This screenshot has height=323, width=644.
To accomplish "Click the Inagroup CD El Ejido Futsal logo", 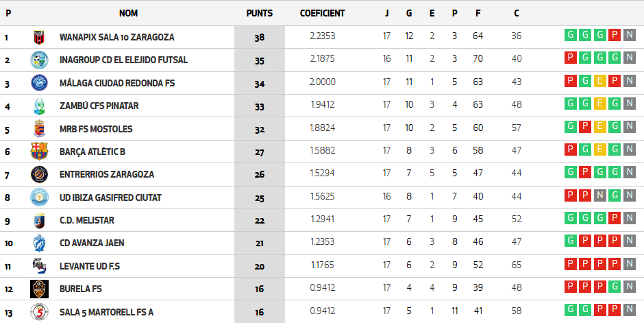I will pyautogui.click(x=39, y=60).
